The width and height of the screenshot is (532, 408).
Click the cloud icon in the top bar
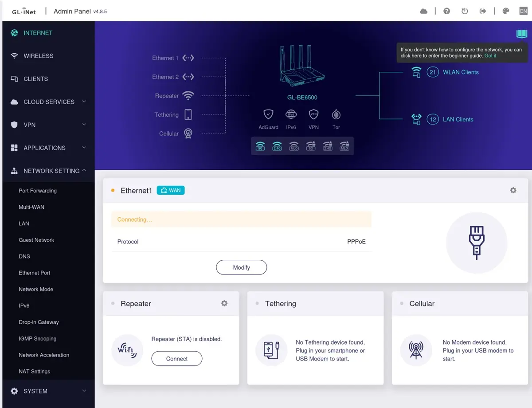424,11
